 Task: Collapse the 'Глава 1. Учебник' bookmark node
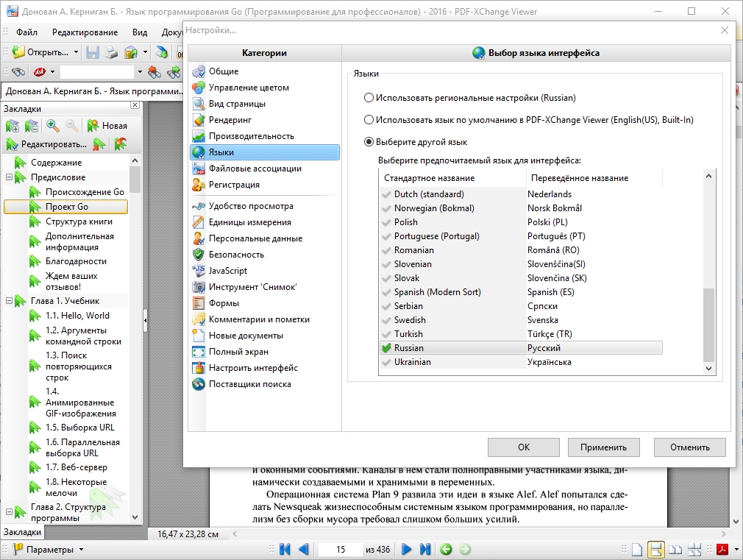pos(9,301)
